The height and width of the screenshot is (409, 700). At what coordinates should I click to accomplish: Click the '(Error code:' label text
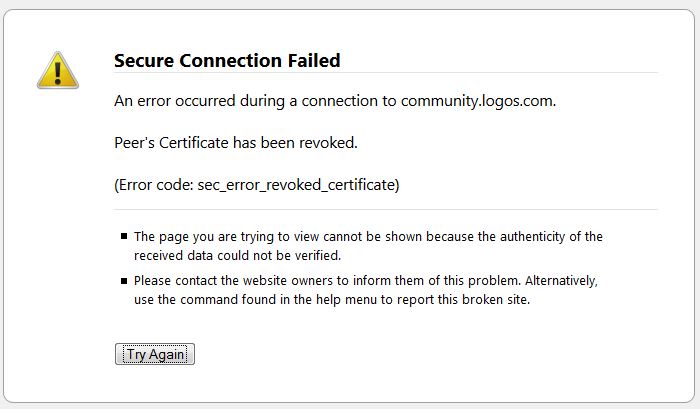coord(154,185)
